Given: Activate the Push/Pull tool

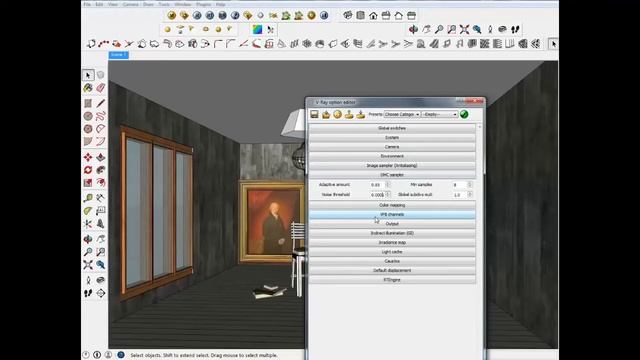Looking at the screenshot, I should click(100, 157).
